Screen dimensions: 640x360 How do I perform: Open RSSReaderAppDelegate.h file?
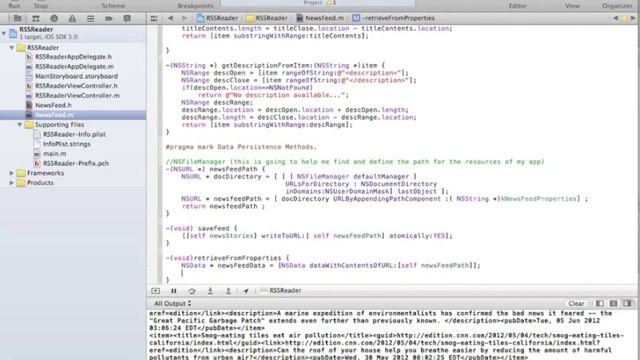(73, 57)
